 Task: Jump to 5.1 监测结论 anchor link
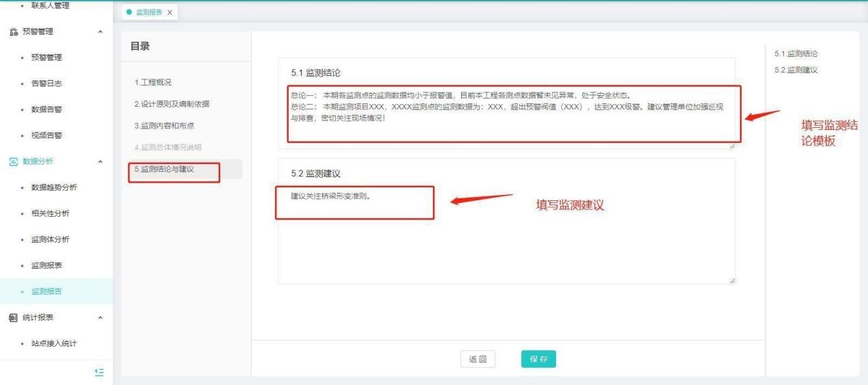[795, 53]
